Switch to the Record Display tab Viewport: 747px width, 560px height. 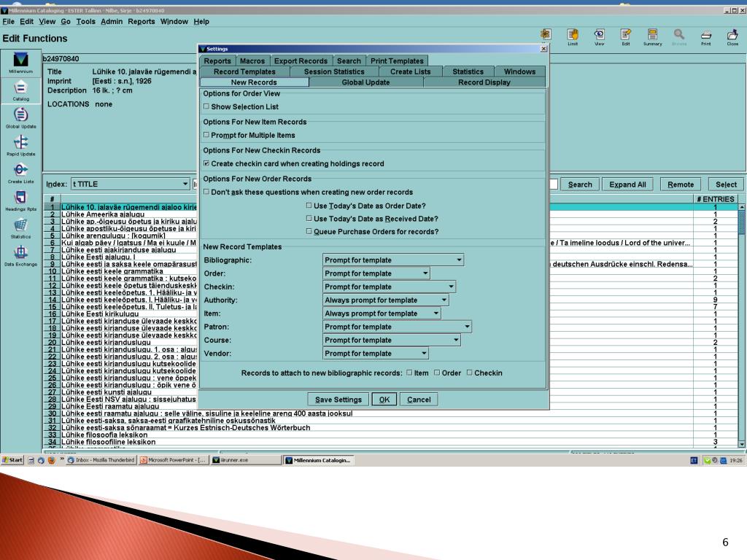(484, 82)
